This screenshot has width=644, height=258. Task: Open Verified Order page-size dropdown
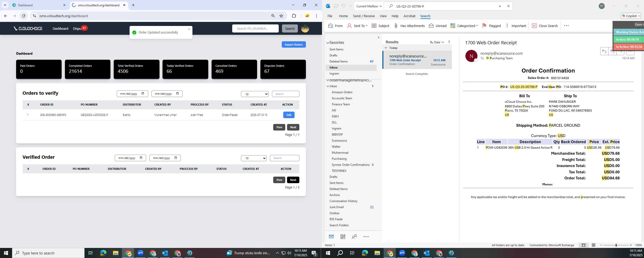[254, 158]
